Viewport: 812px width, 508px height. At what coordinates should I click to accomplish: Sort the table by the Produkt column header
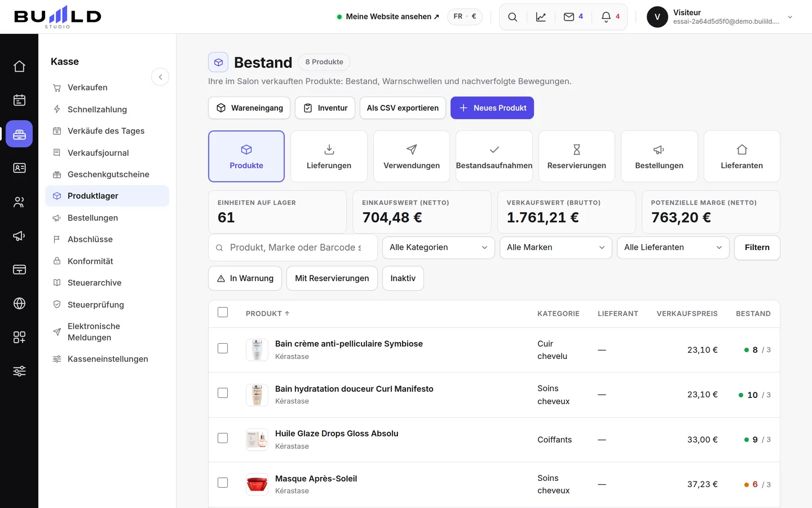[x=268, y=313]
